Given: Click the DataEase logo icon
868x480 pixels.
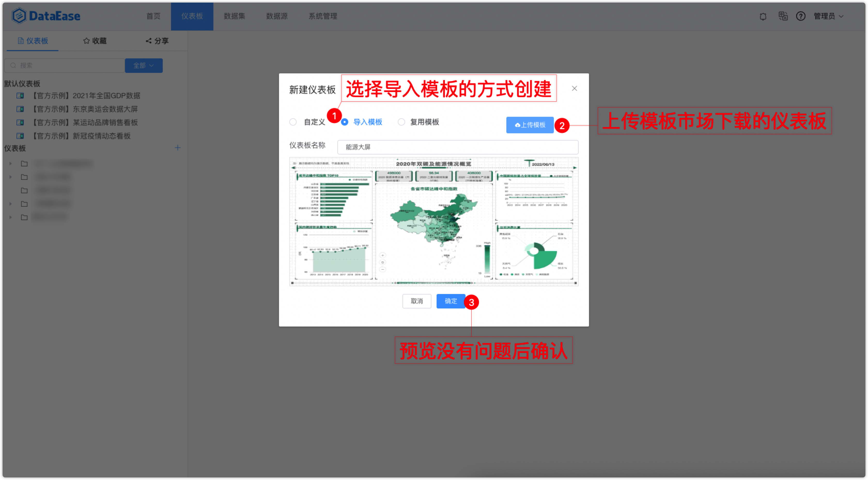Looking at the screenshot, I should (x=19, y=16).
